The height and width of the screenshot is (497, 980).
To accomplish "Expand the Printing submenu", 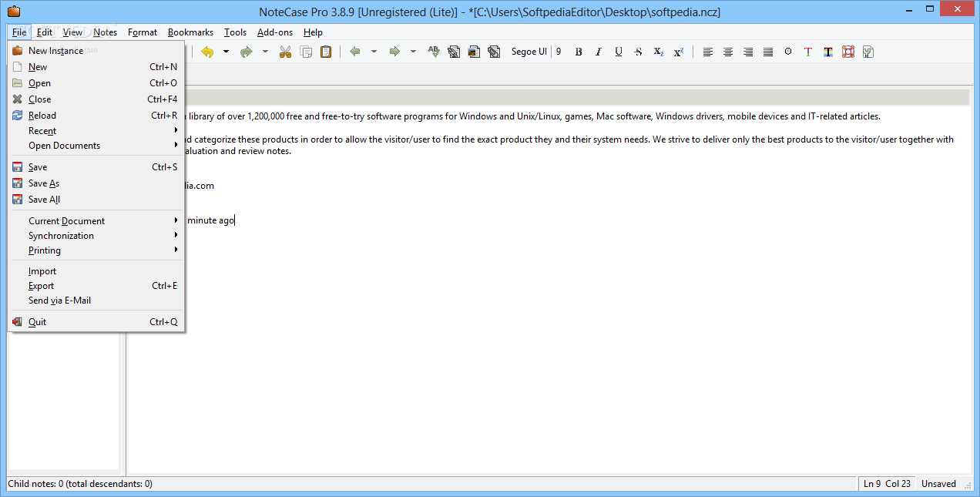I will point(96,250).
